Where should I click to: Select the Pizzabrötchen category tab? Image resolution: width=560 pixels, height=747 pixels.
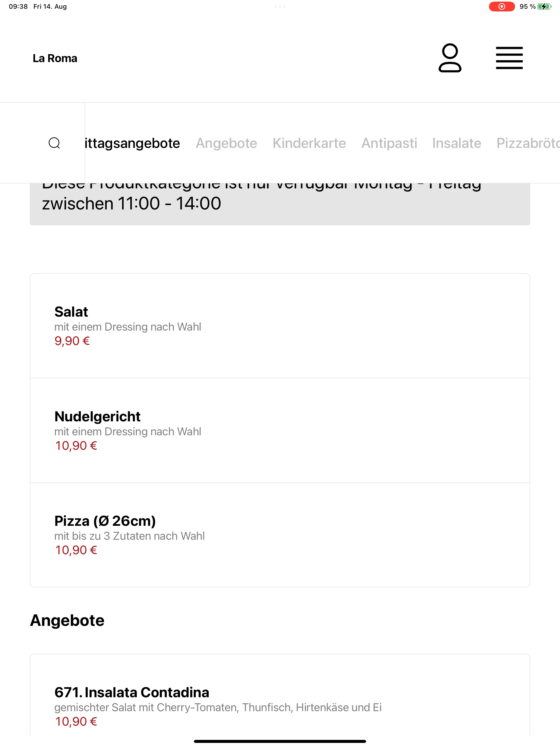pos(528,143)
